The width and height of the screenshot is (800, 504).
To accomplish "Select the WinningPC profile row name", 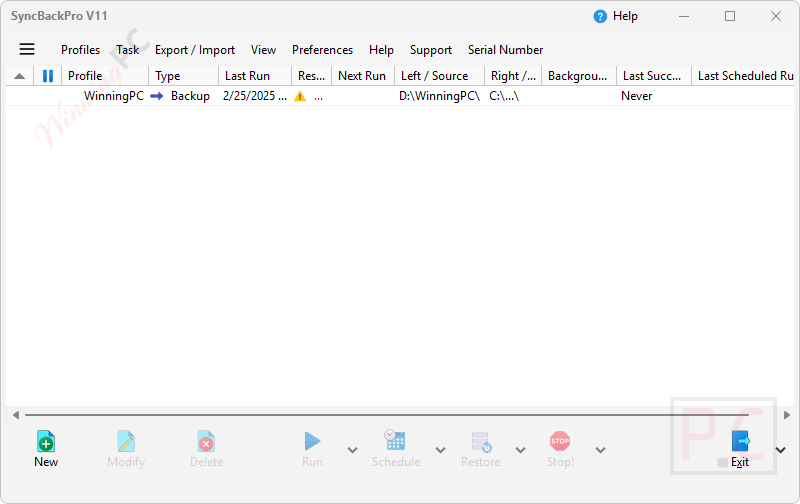I will coord(114,96).
